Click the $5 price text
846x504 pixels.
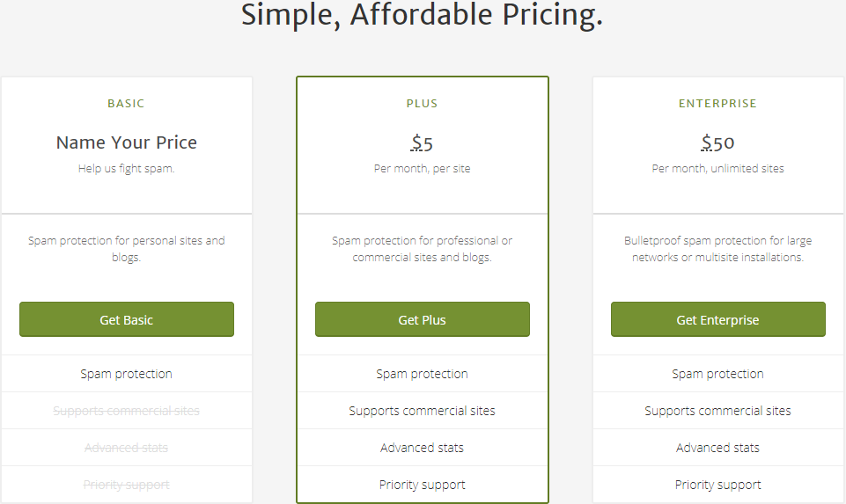click(x=422, y=143)
